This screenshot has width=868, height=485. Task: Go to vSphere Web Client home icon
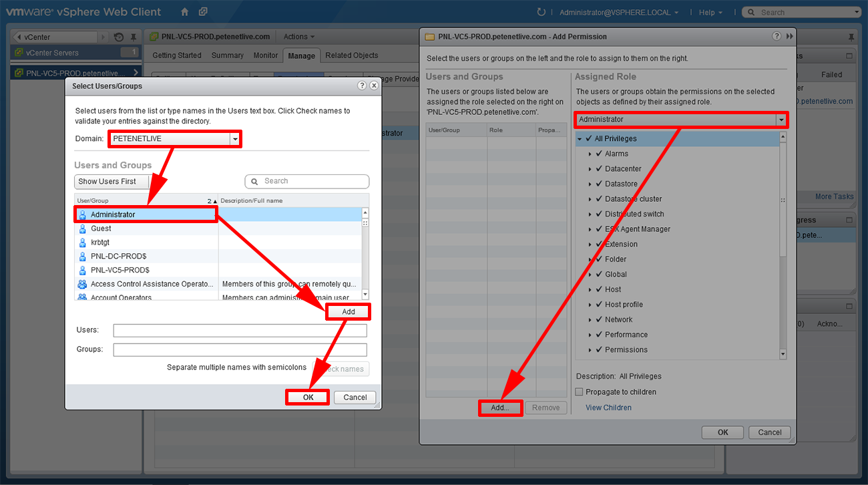pos(185,12)
